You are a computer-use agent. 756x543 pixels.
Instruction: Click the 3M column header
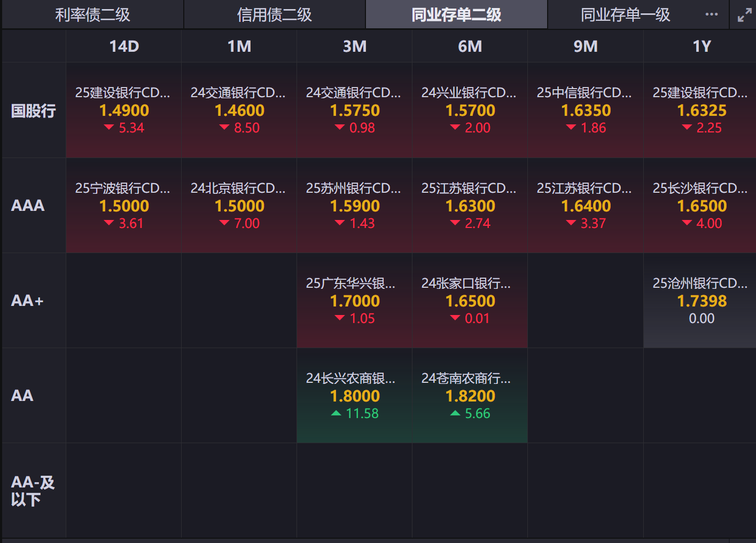(x=355, y=46)
